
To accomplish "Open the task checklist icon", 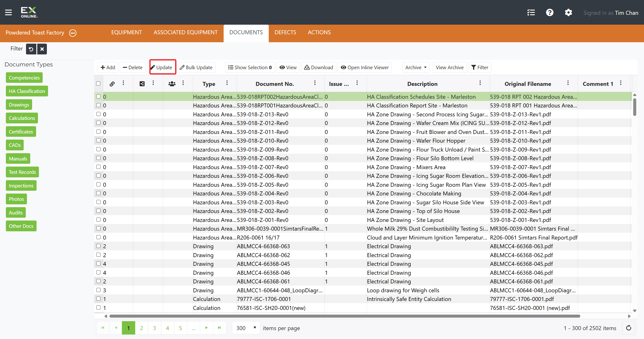I will click(531, 12).
